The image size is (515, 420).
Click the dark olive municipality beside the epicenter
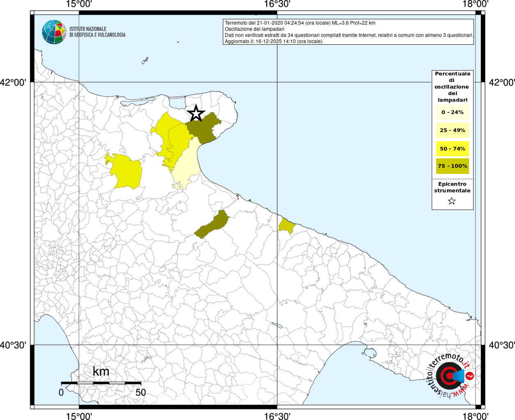[x=204, y=127]
